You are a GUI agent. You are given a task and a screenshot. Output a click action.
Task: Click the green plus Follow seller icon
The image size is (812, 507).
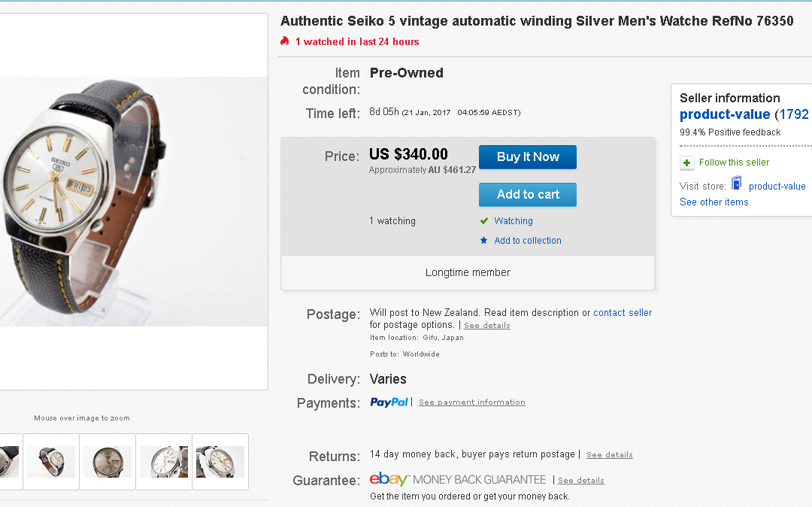tap(686, 162)
